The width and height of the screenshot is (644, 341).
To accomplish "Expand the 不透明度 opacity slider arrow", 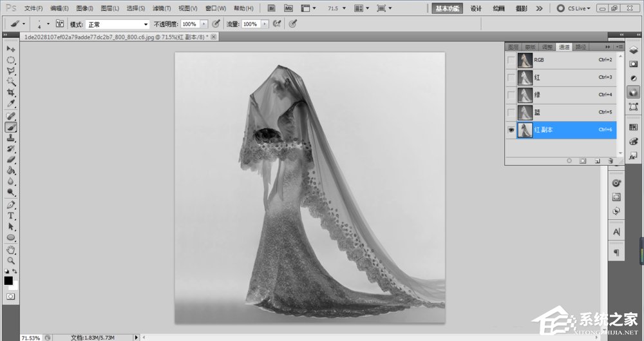I will click(204, 24).
